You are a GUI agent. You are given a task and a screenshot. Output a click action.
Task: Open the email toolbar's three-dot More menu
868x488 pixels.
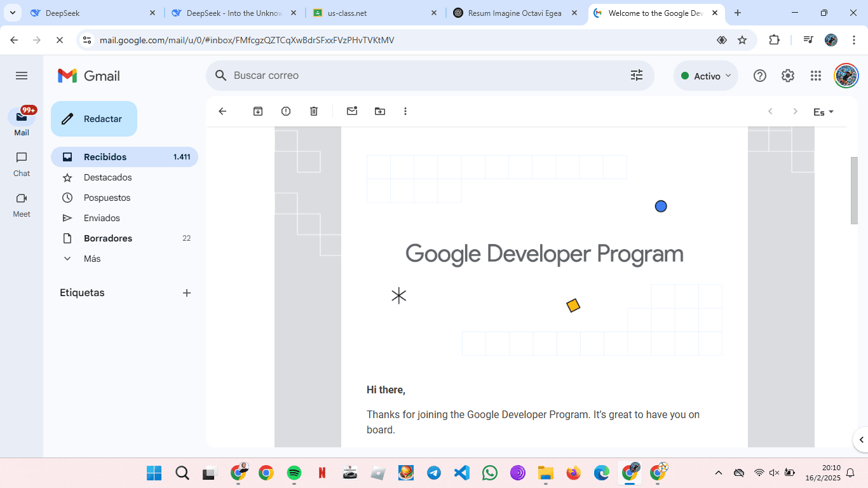(405, 111)
